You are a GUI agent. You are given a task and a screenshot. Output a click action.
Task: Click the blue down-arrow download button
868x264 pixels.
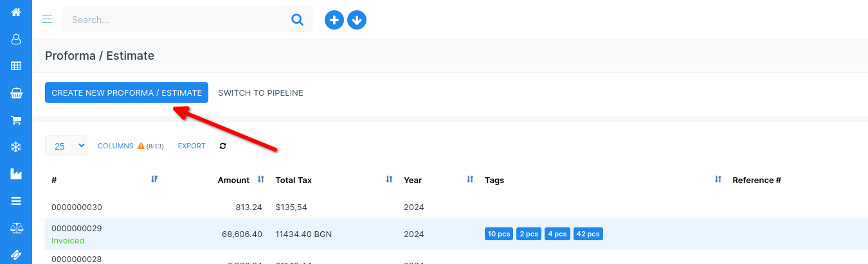pyautogui.click(x=357, y=20)
